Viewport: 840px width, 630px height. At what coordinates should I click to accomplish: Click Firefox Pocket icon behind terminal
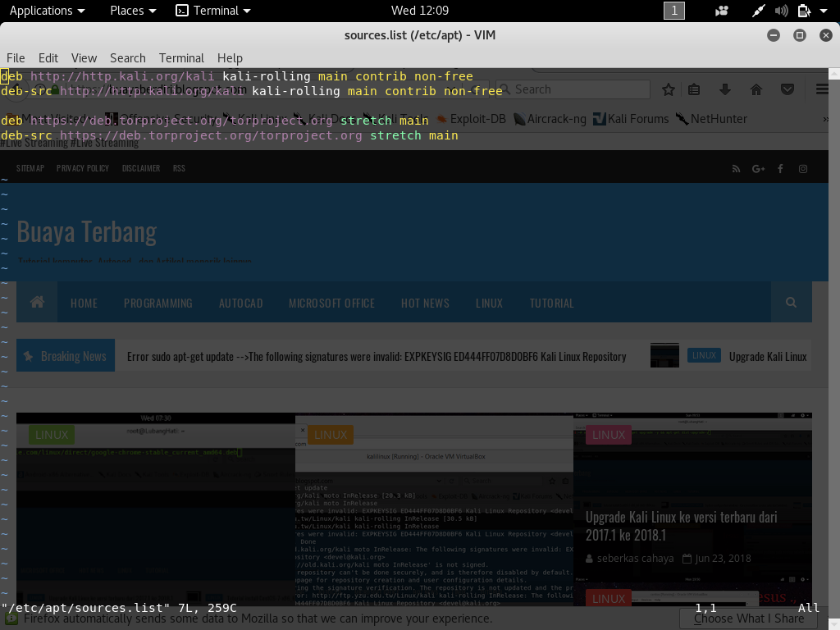tap(787, 89)
